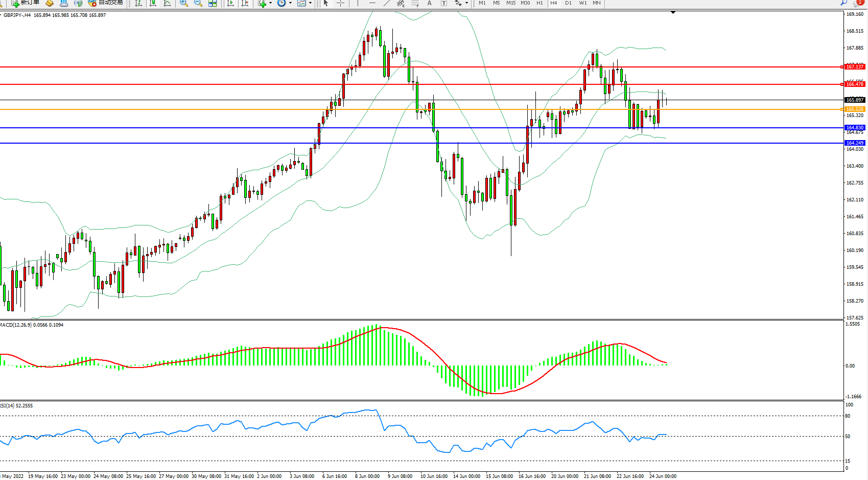Click the New Order button
868x480 pixels.
[x=25, y=3]
